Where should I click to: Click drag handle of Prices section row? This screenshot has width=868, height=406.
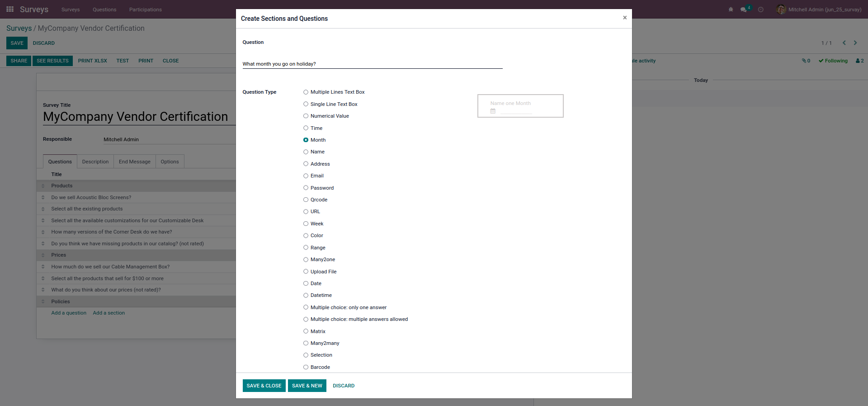pos(43,255)
